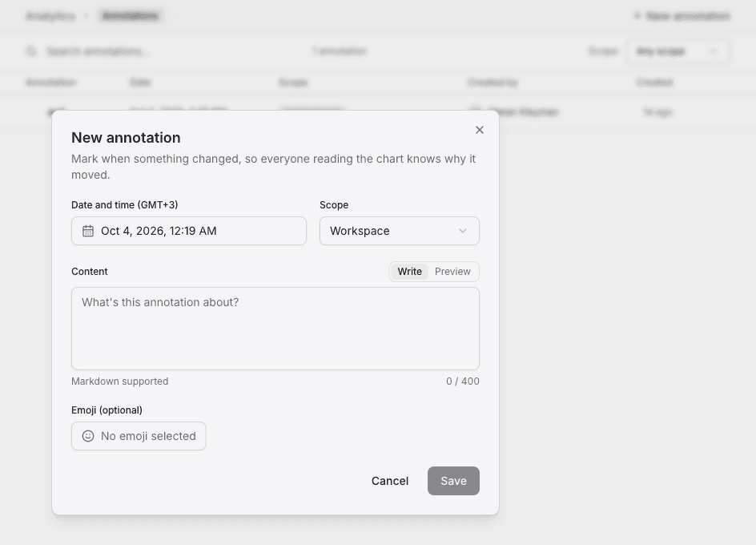The image size is (756, 545).
Task: Click the 0 / 400 character counter
Action: (x=462, y=381)
